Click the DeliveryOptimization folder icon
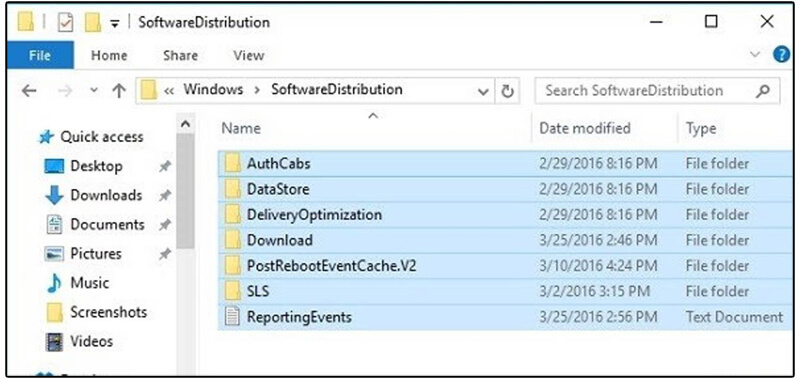 (x=233, y=215)
